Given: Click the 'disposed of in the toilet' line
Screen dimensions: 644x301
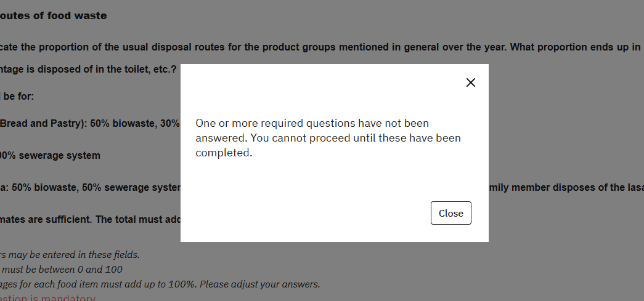Looking at the screenshot, I should pos(88,70).
